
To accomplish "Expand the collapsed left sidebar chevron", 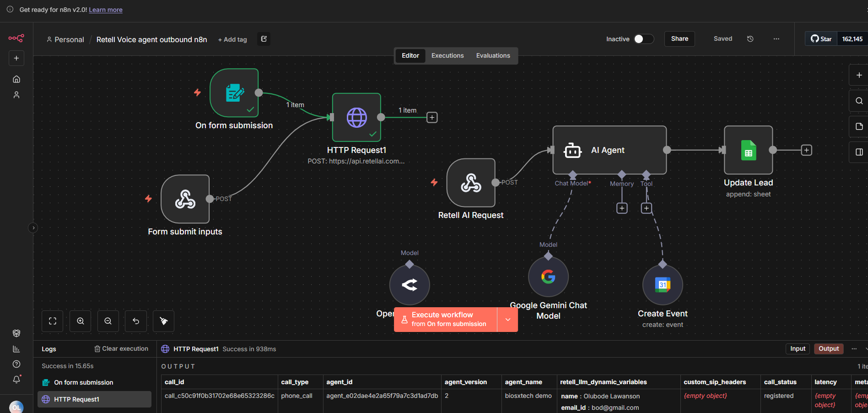I will click(33, 228).
